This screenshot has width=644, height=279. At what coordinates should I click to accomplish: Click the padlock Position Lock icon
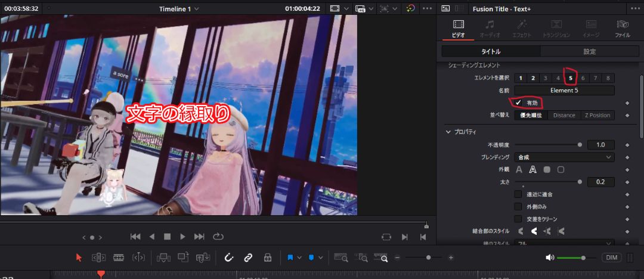click(x=268, y=258)
